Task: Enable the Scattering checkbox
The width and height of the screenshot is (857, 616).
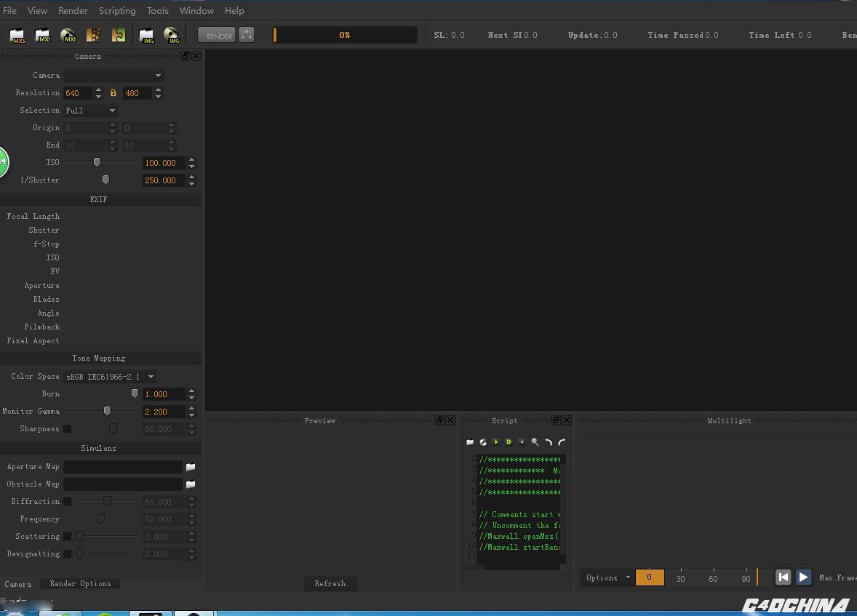Action: tap(67, 537)
